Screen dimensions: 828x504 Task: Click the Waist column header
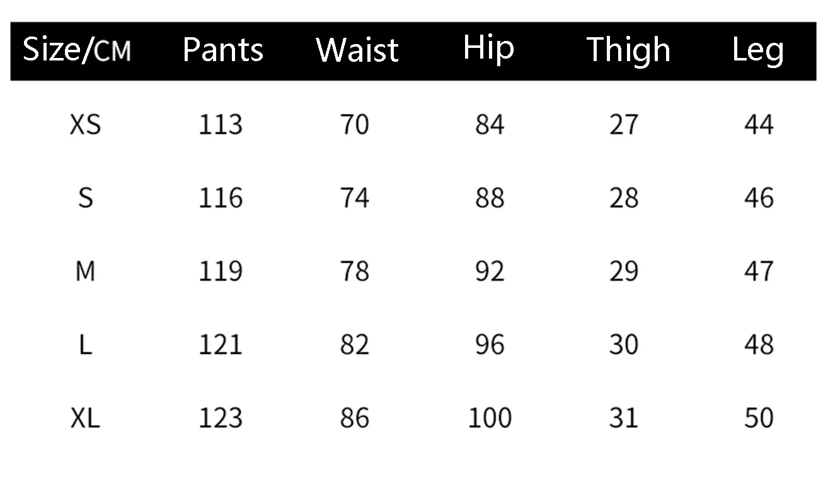357,50
